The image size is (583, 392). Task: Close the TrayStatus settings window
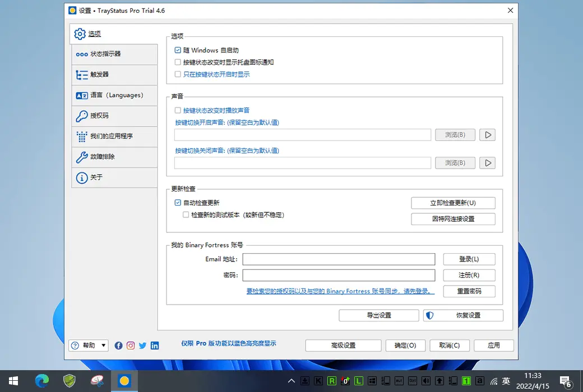(x=511, y=11)
